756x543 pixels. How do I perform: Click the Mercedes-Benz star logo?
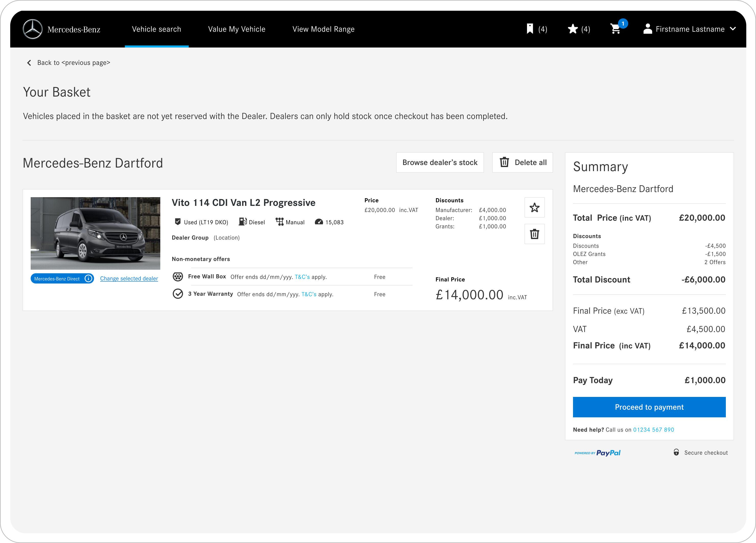[x=33, y=29]
